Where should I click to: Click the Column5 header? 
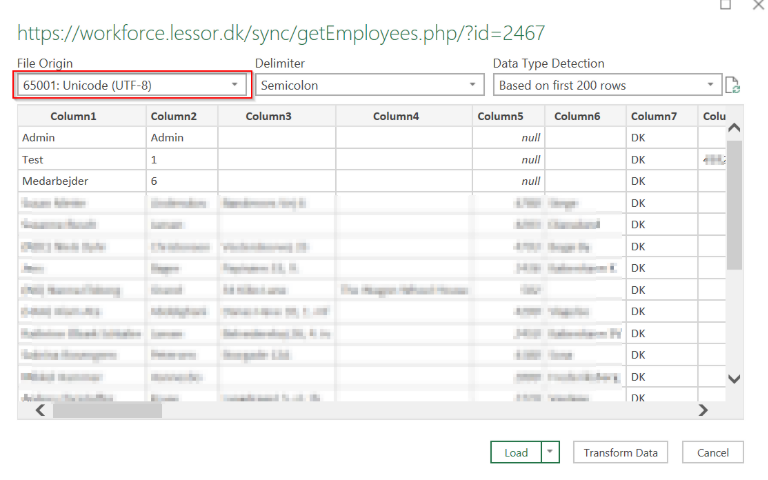point(500,116)
